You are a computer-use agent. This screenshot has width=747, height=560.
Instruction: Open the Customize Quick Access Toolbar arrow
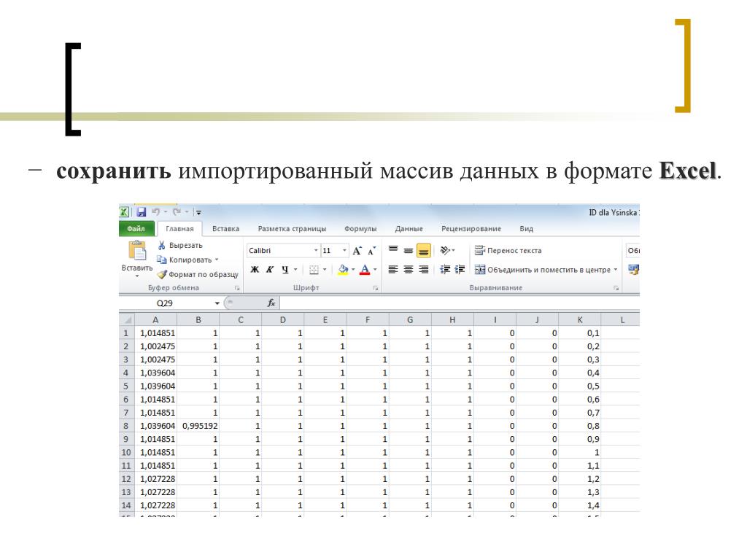coord(198,212)
